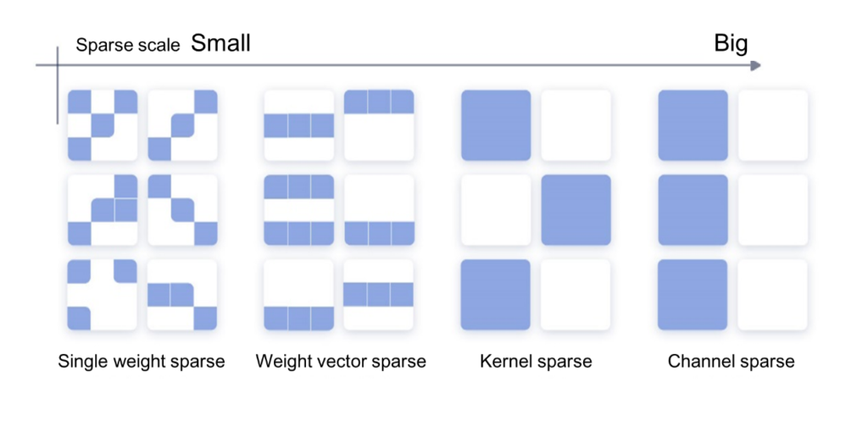Click the top filled blue channel sparse square
Image resolution: width=868 pixels, height=421 pixels.
pos(693,125)
